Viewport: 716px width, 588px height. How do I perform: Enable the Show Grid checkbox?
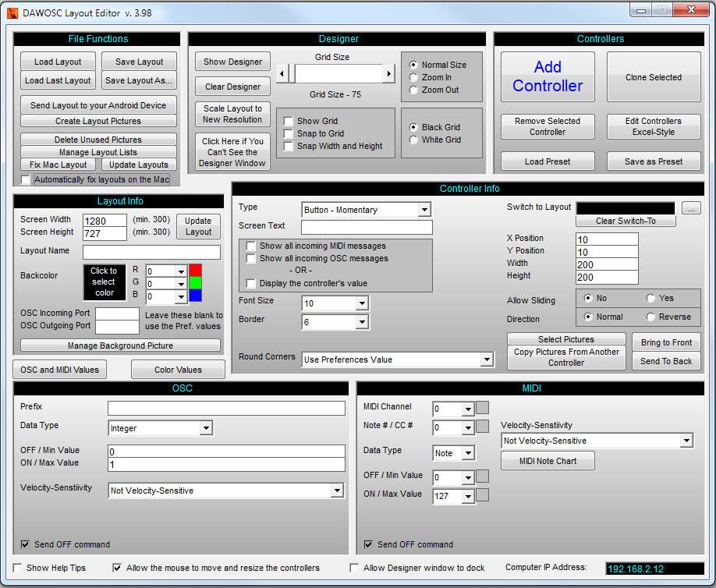point(289,121)
